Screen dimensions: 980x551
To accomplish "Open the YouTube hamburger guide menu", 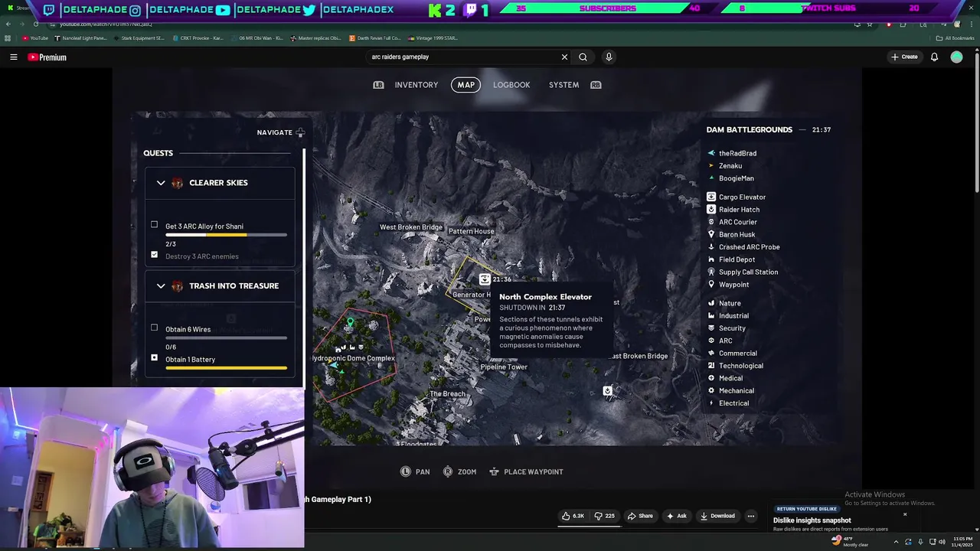I will 13,57.
